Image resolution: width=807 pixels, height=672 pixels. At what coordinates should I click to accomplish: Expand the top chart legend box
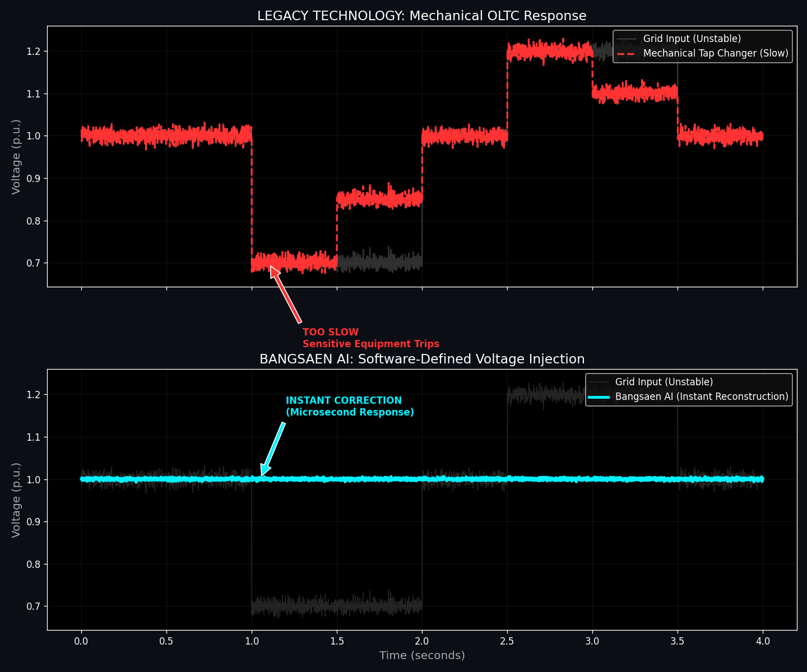click(x=702, y=46)
